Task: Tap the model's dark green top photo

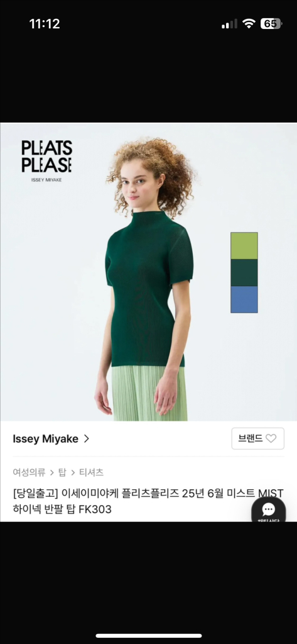Action: (148, 287)
